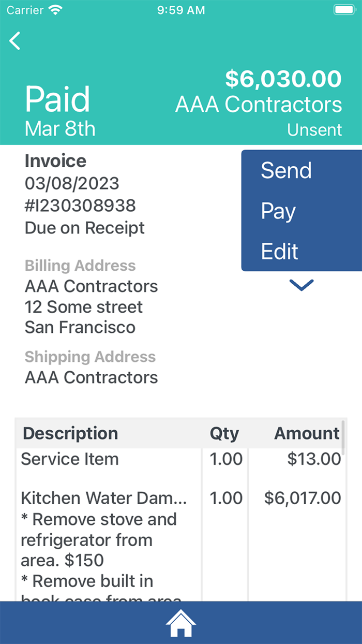Tap the Amount column header
Viewport: 362px width, 644px height.
[x=306, y=433]
